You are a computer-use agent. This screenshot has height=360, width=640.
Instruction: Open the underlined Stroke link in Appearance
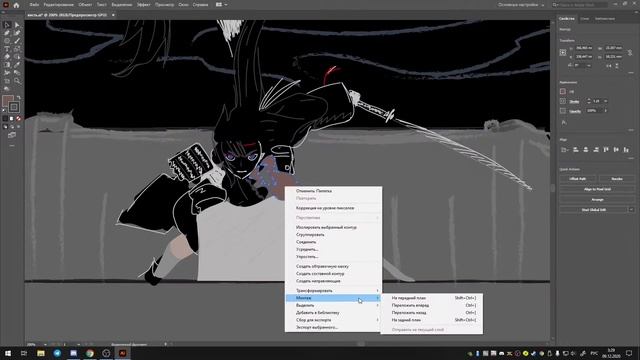[574, 101]
